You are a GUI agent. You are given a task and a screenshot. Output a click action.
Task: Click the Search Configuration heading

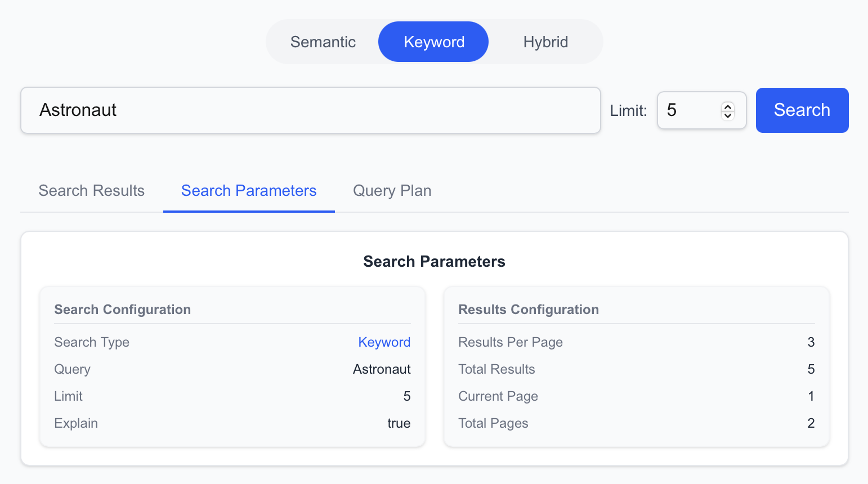click(x=122, y=309)
